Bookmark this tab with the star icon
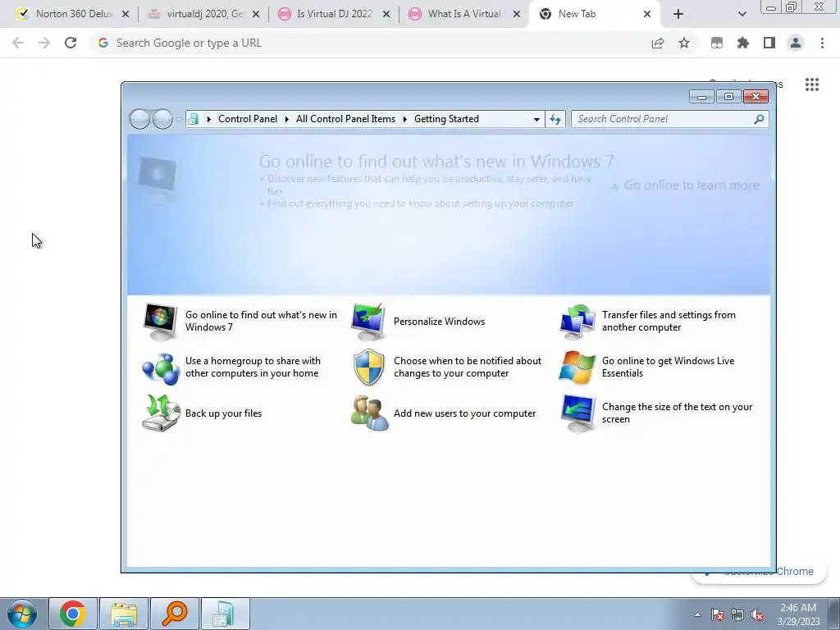The height and width of the screenshot is (630, 840). point(683,43)
